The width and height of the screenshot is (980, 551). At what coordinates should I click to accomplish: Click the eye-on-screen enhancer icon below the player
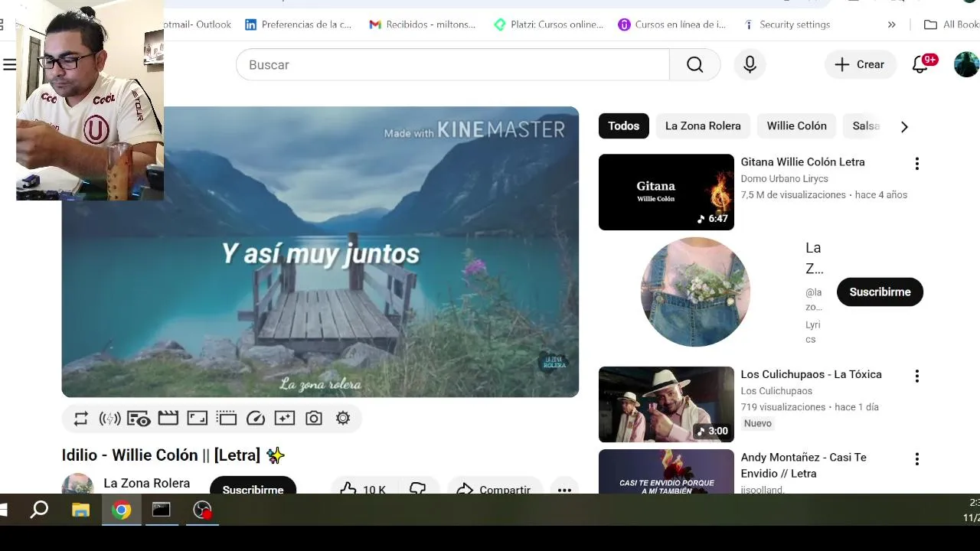point(139,419)
